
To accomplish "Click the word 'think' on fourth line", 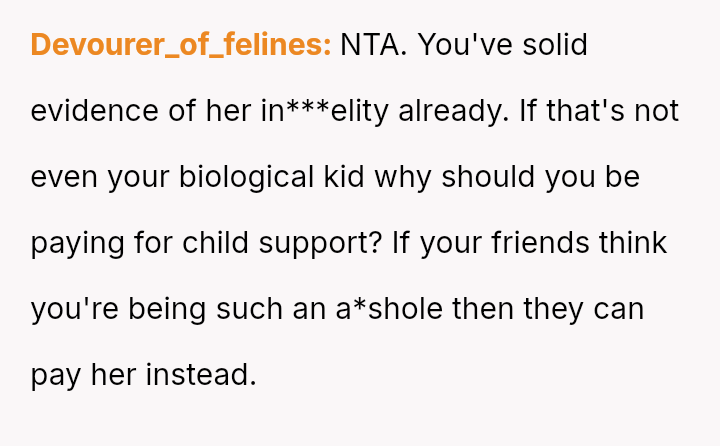I will [632, 243].
